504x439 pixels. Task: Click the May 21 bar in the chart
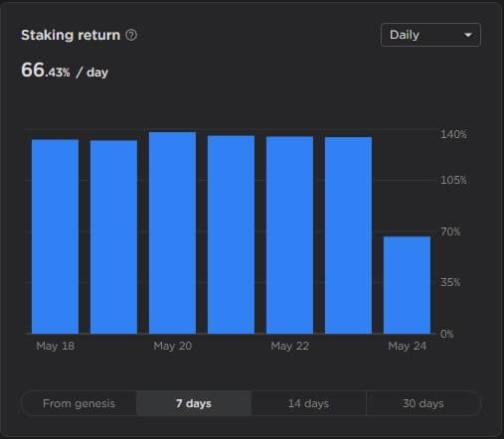tap(231, 234)
